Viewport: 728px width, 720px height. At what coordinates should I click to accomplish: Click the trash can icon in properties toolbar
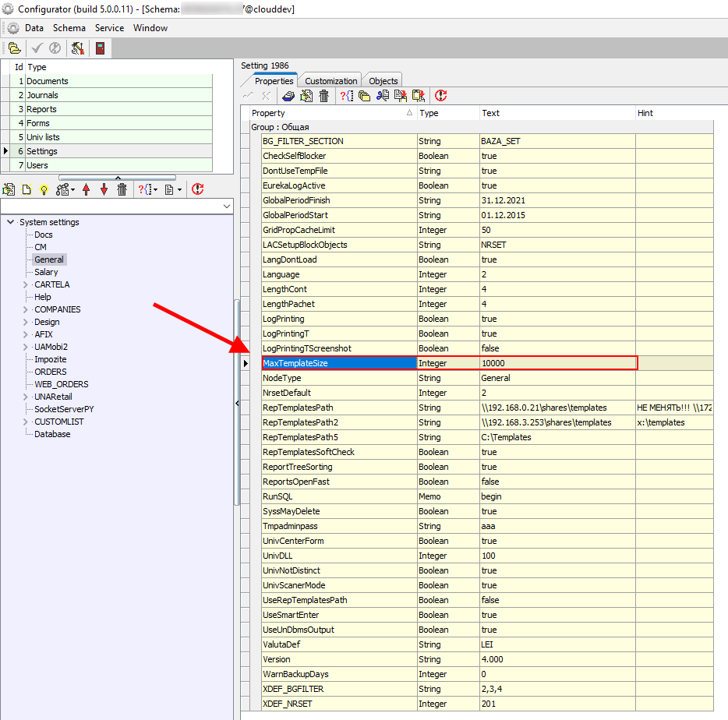(323, 96)
